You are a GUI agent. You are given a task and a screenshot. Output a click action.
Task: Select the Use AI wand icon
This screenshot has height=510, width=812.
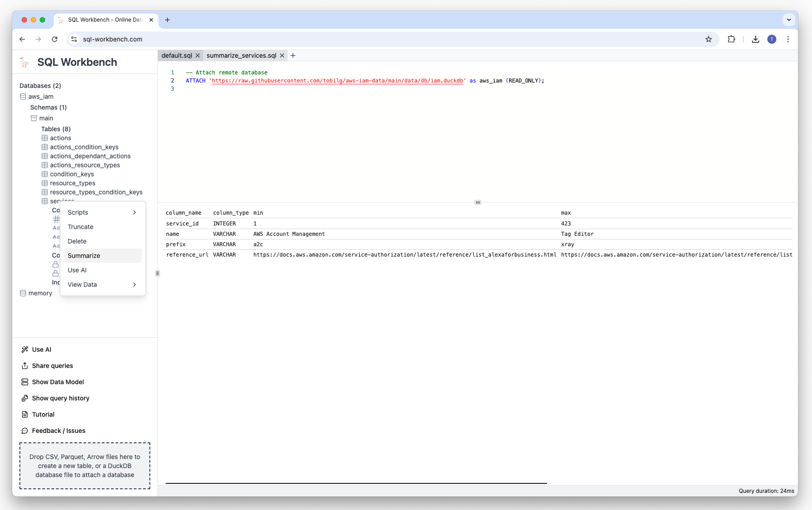[x=25, y=349]
